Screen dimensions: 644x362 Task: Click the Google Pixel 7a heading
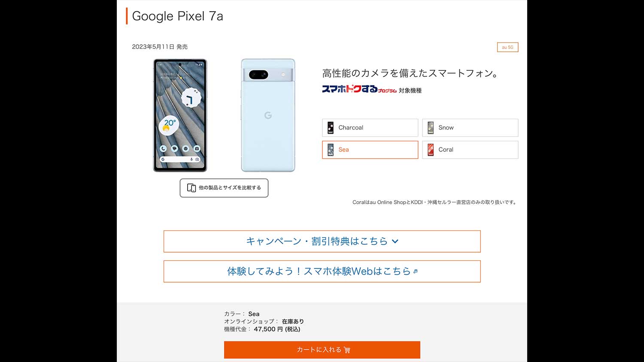pos(177,16)
